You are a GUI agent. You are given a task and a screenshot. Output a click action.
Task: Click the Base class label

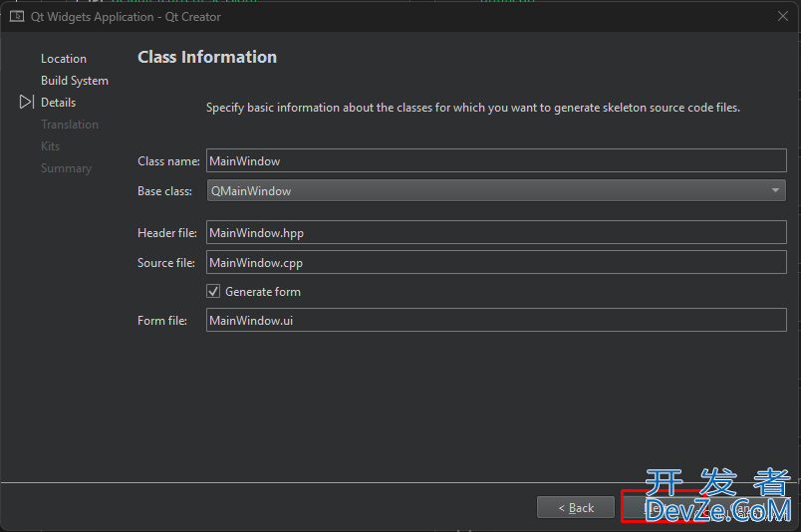pyautogui.click(x=165, y=190)
